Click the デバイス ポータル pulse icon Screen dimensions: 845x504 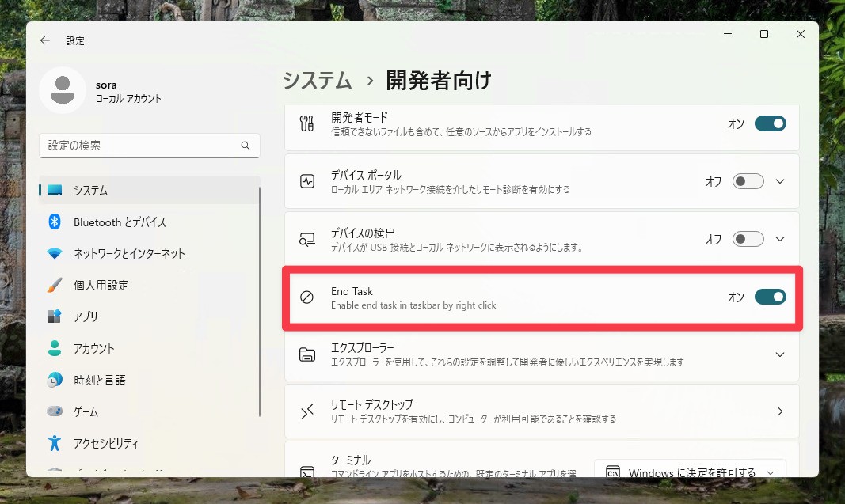click(x=307, y=181)
